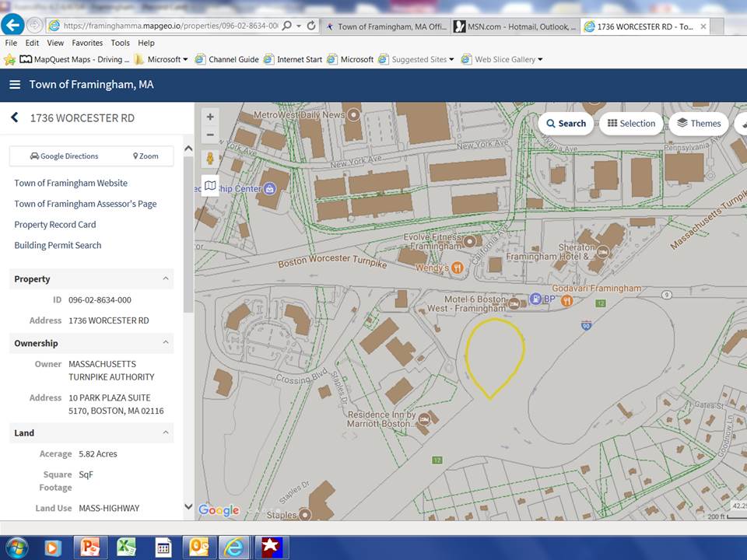The image size is (747, 560).
Task: Click the Motel 6 Boston West marker
Action: 514,304
